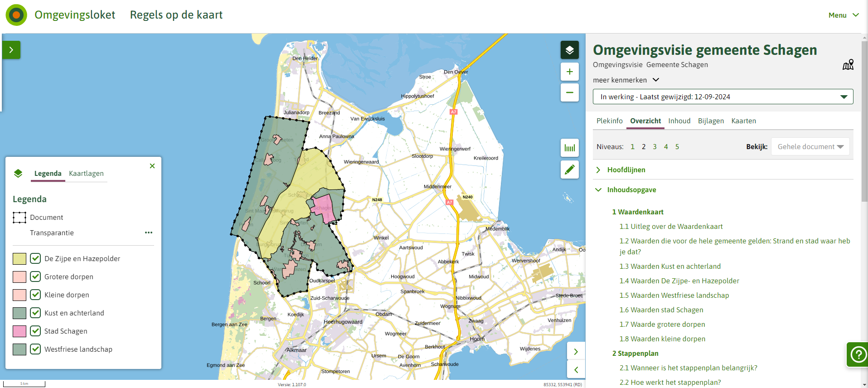This screenshot has height=388, width=868.
Task: Open 2.1 Wanneer is het stappenplan belangrijk?
Action: 688,368
